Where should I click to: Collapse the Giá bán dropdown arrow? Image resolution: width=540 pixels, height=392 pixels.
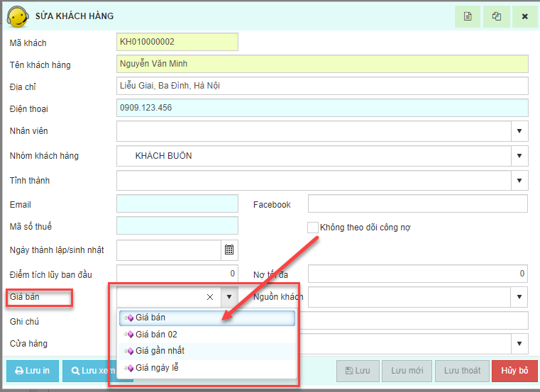[229, 297]
